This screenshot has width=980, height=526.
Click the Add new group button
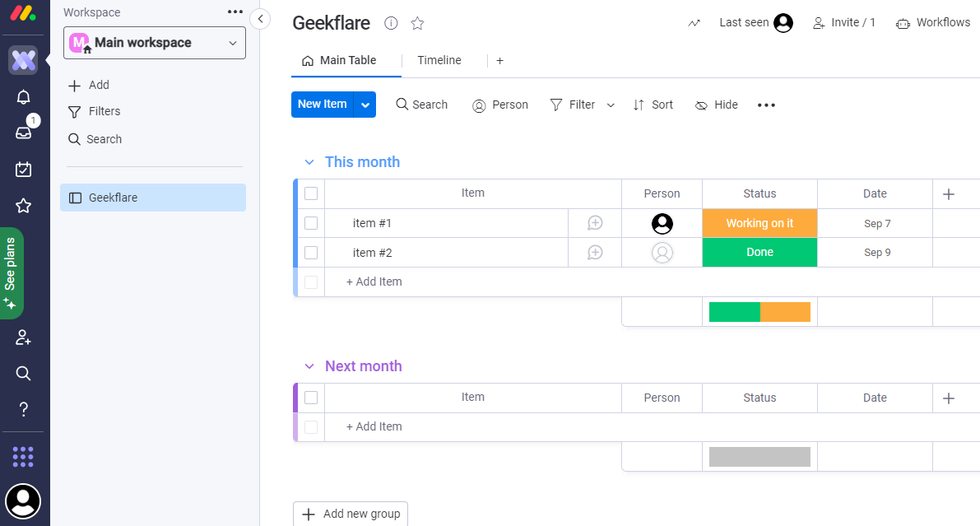351,514
